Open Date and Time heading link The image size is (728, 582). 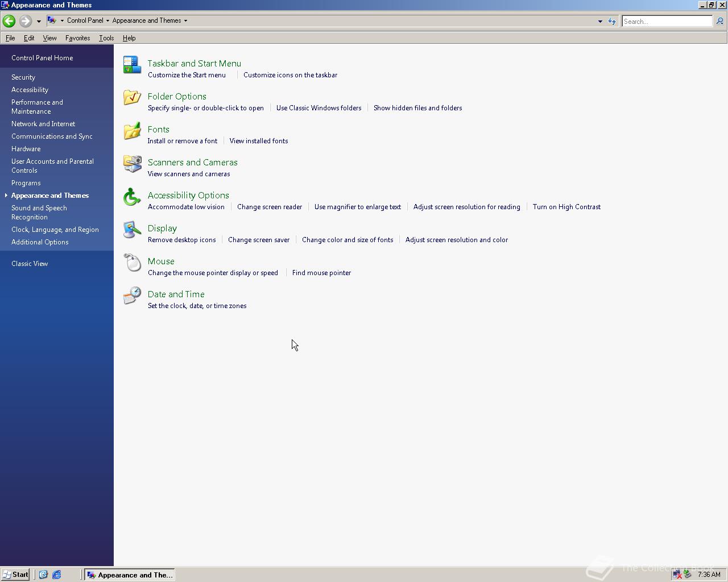click(176, 294)
